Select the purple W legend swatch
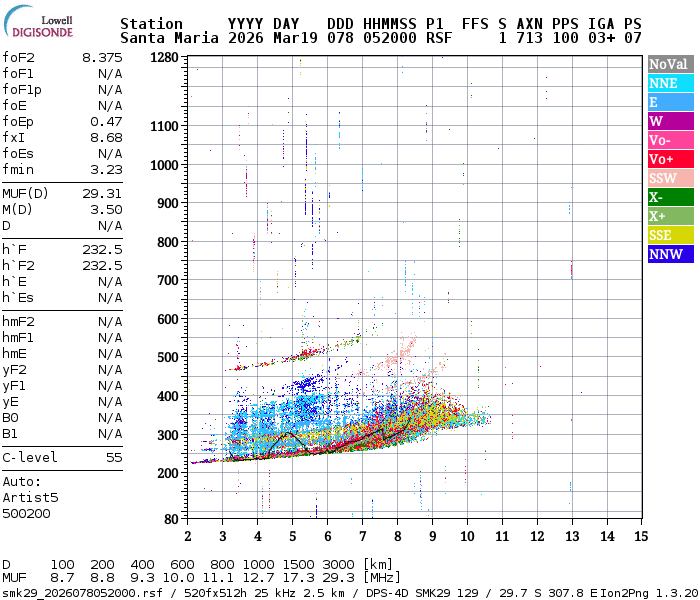 coord(670,121)
